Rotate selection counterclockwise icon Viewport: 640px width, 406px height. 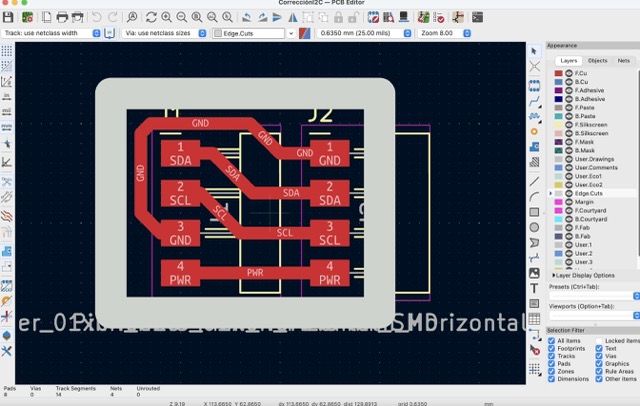point(247,17)
